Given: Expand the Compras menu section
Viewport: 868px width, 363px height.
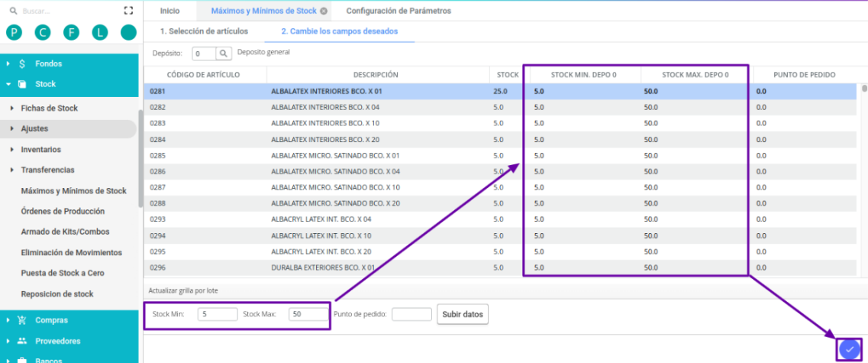Looking at the screenshot, I should point(8,319).
